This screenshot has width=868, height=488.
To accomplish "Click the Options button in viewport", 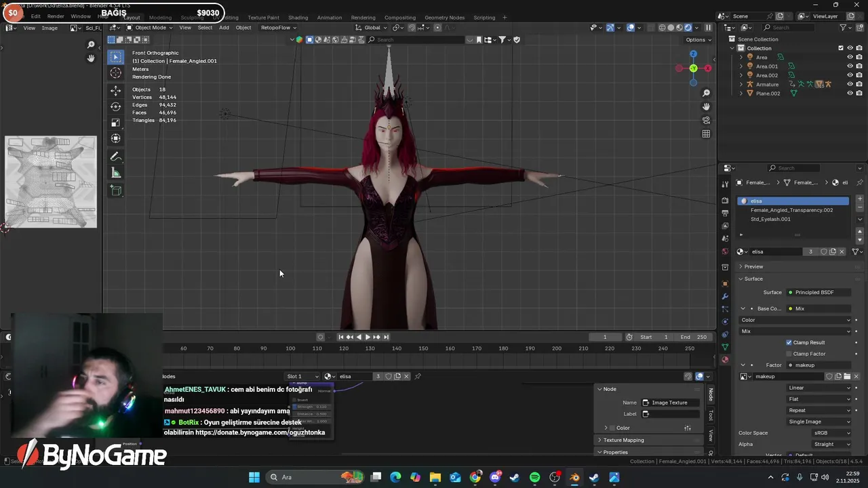I will click(x=698, y=39).
